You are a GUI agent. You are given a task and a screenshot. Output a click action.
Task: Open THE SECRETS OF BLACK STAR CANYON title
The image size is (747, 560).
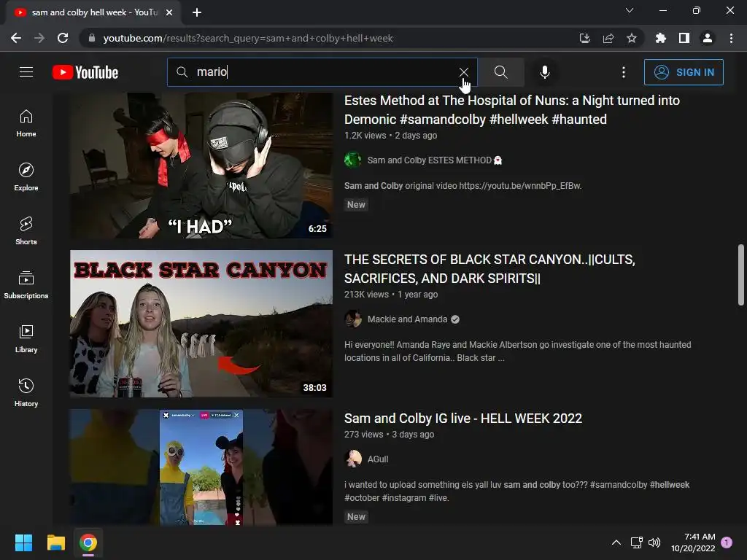[489, 269]
